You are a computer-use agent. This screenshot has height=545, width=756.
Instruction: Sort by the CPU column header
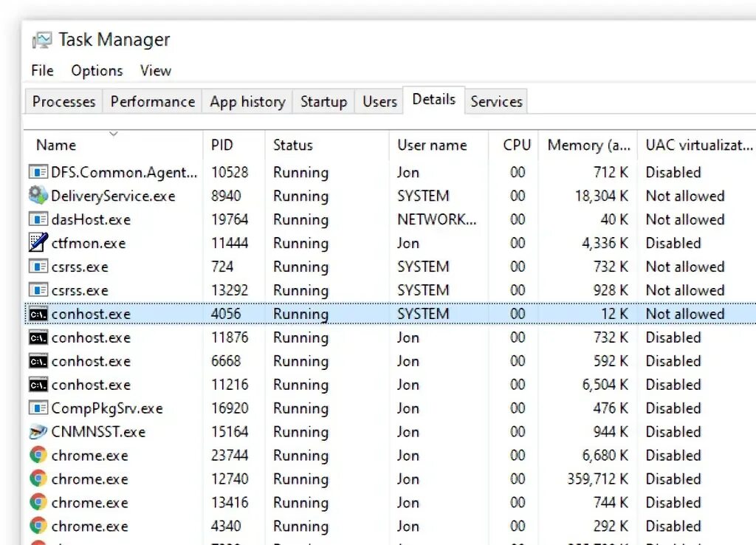click(x=514, y=145)
